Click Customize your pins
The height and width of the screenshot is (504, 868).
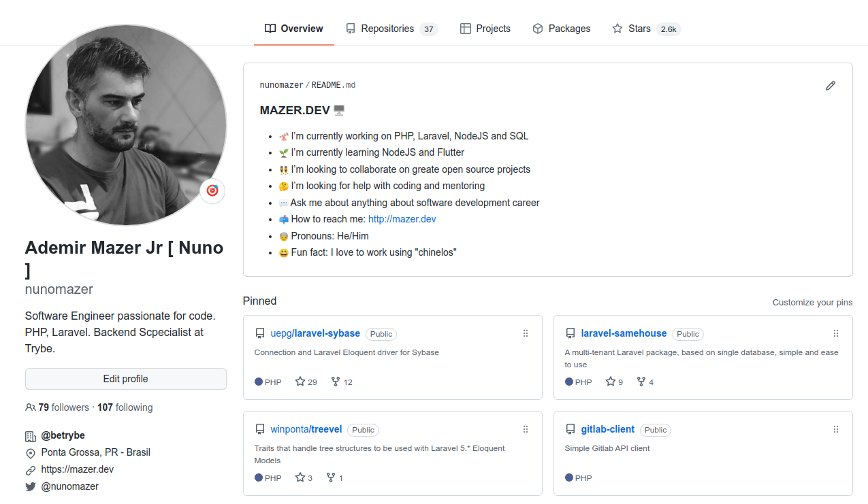click(x=812, y=303)
